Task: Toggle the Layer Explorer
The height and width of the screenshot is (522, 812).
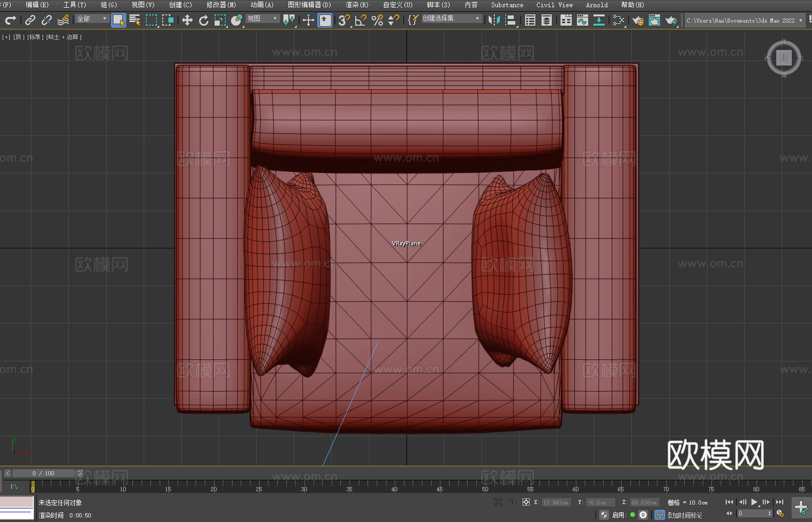Action: click(x=547, y=20)
